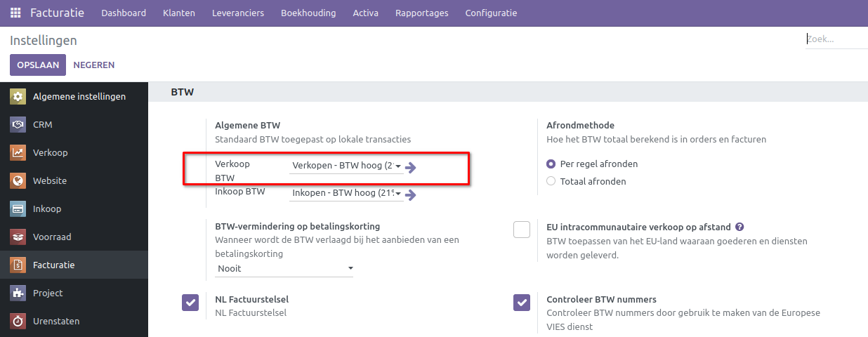Image resolution: width=868 pixels, height=337 pixels.
Task: Open the Verkoop BTW dropdown
Action: pyautogui.click(x=346, y=166)
